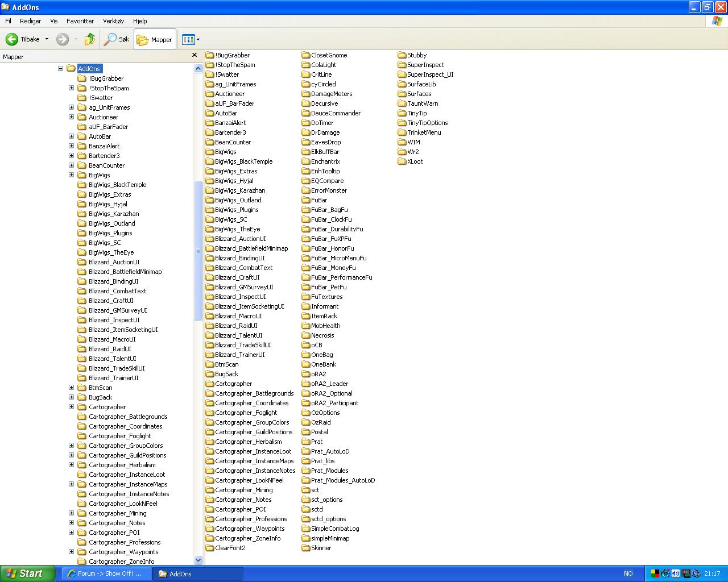Select the Prat_Modules folder icon
The height and width of the screenshot is (582, 728).
306,471
